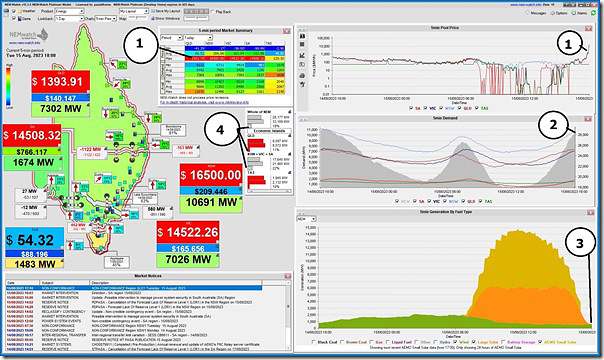Screen dimensions: 604x360
Task: Click the $1393.91 QLD price box
Action: pyautogui.click(x=60, y=82)
